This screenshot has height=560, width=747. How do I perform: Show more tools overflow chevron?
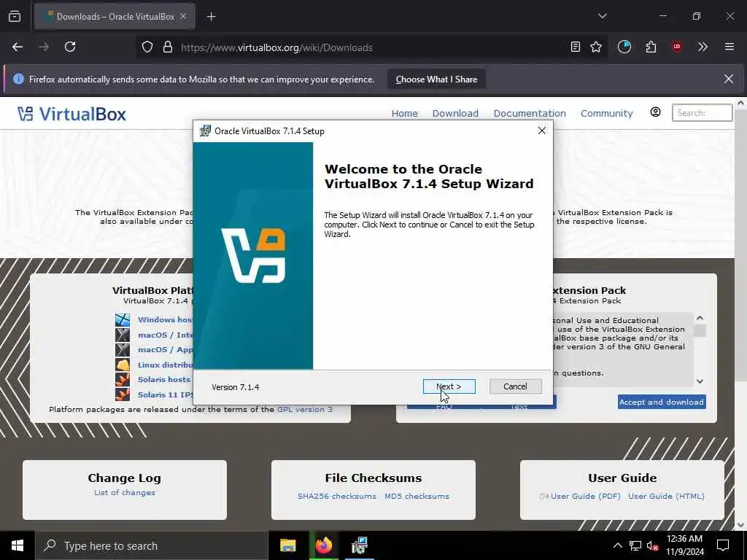click(x=703, y=47)
